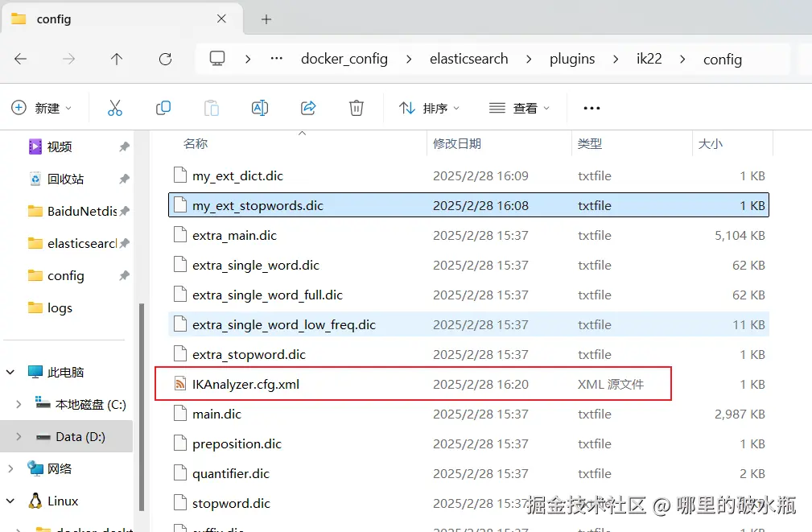This screenshot has width=812, height=532.
Task: Expand chevron after plugins in breadcrumb
Action: [x=616, y=60]
